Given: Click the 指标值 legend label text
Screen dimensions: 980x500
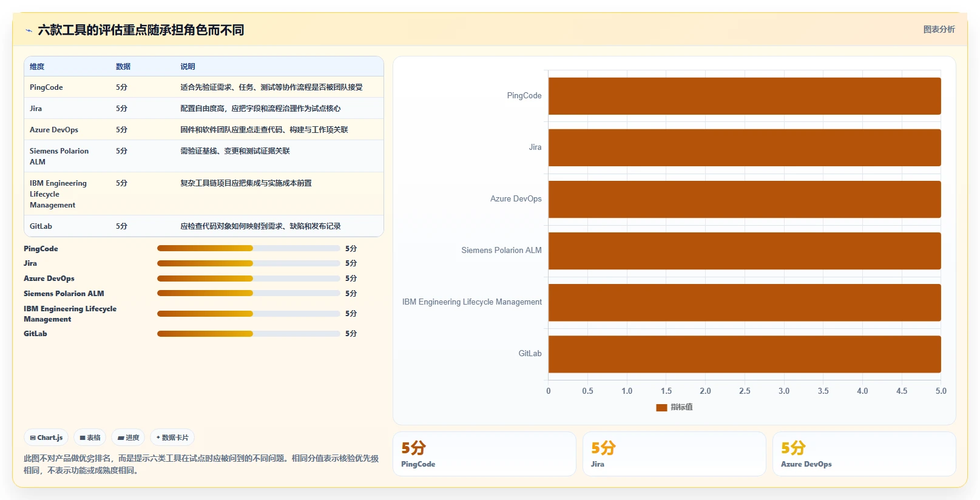Looking at the screenshot, I should (x=681, y=407).
